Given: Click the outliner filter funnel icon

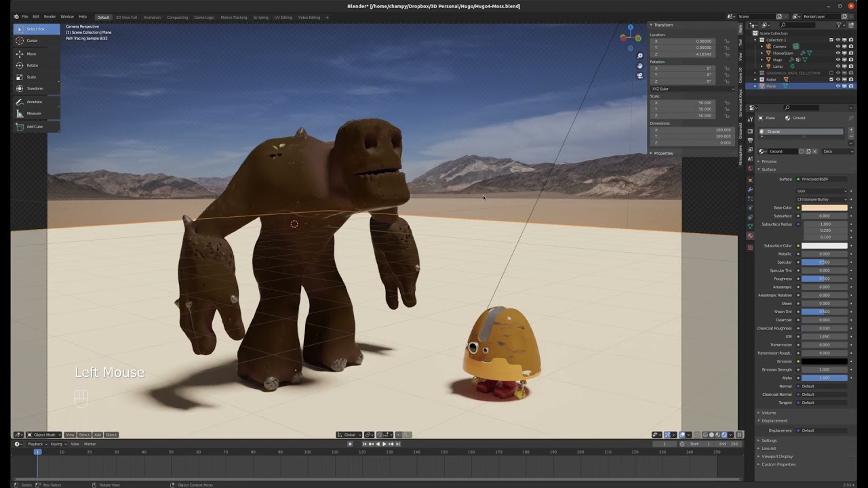Looking at the screenshot, I should coord(840,25).
